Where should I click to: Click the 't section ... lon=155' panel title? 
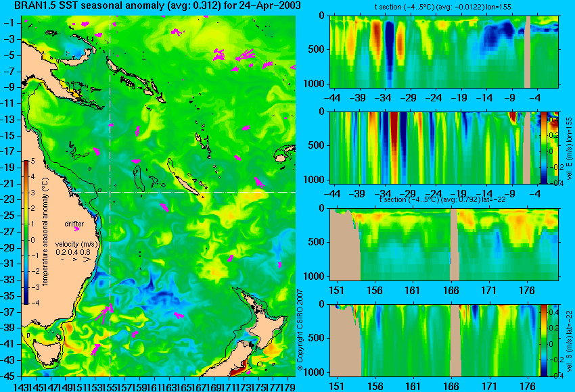[x=442, y=7]
